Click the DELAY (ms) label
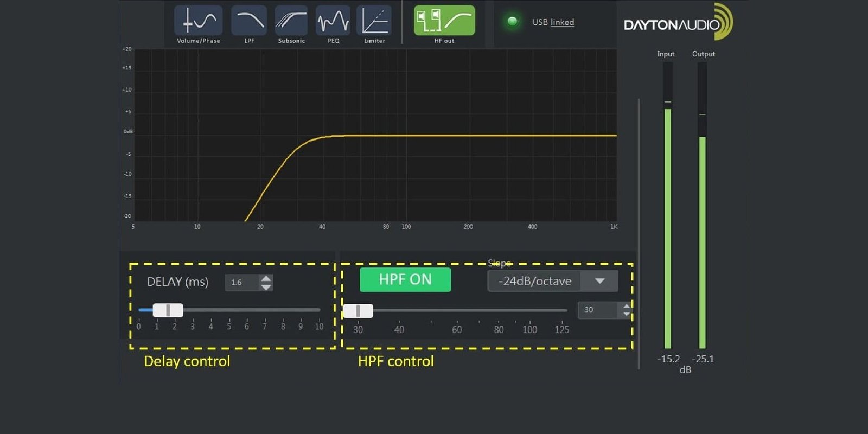The image size is (868, 434). [x=177, y=282]
